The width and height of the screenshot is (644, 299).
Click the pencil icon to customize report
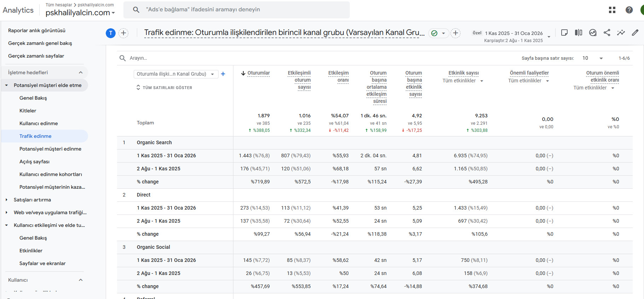[635, 33]
